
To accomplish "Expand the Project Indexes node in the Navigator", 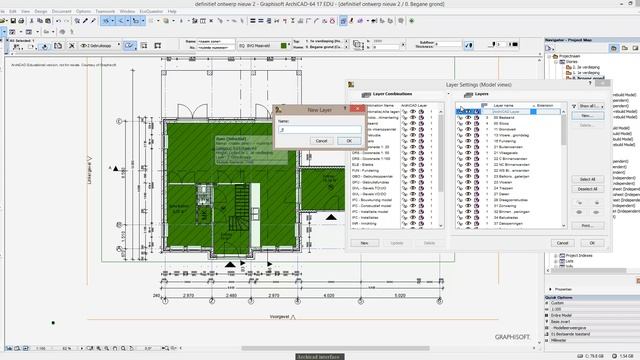I will tap(556, 256).
